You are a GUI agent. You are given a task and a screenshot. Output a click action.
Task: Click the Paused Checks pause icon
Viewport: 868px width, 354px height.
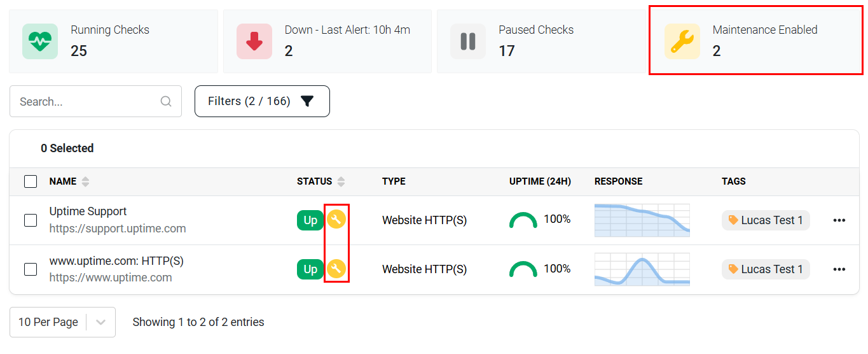(468, 41)
